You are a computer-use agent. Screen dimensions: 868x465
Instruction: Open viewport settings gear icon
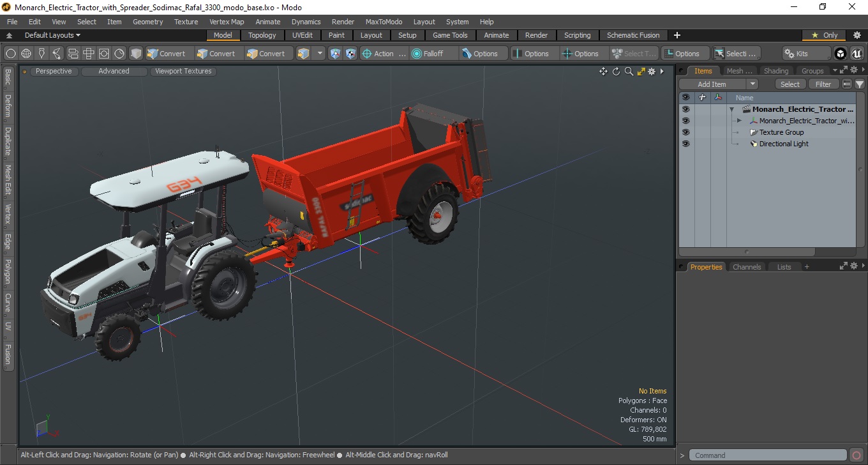652,72
